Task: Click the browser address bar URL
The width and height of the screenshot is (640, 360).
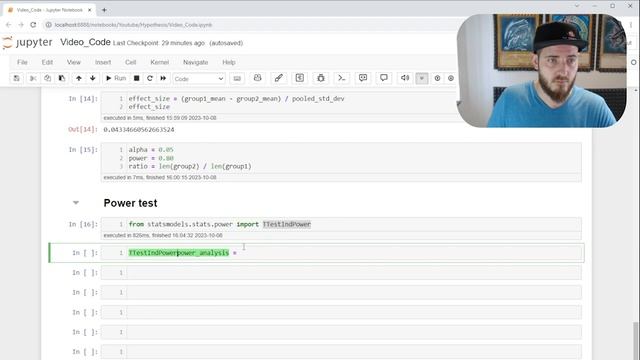Action: point(133,25)
